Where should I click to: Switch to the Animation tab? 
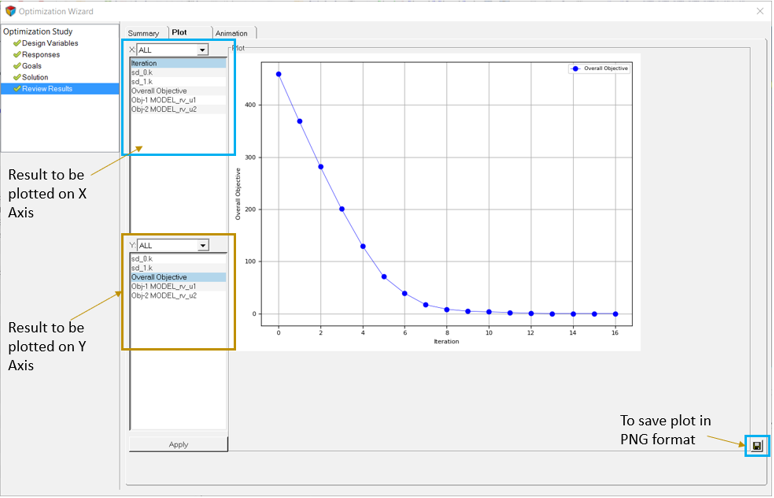231,33
